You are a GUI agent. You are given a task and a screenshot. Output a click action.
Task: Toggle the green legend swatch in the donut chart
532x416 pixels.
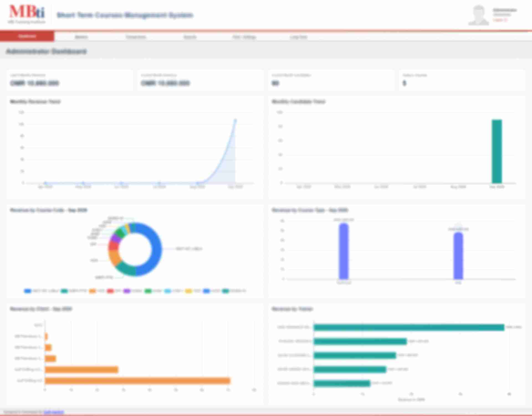tap(148, 291)
